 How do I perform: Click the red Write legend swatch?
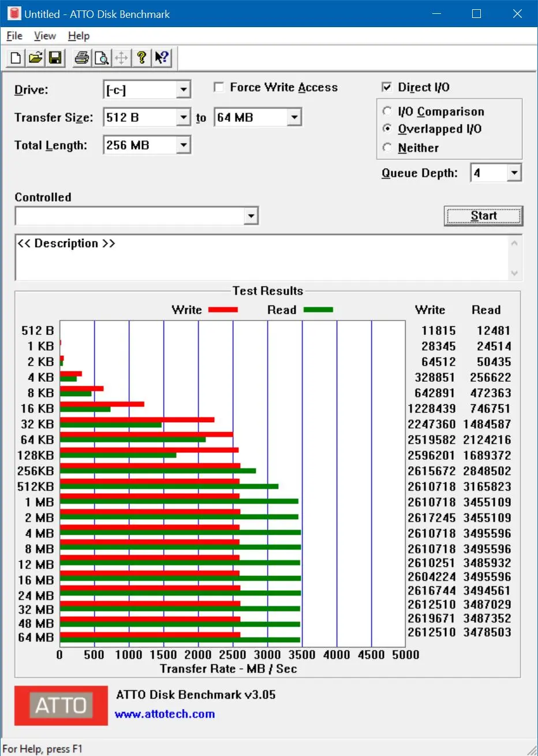223,310
